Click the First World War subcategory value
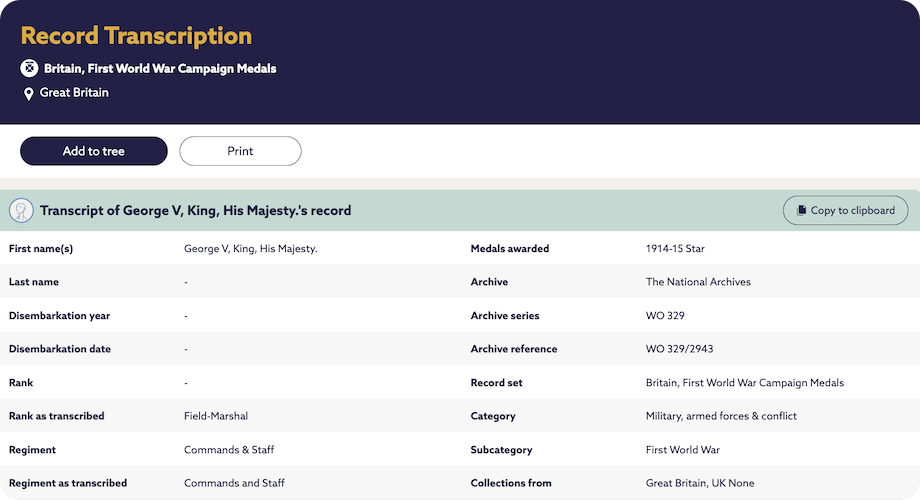This screenshot has width=920, height=500. pos(683,450)
